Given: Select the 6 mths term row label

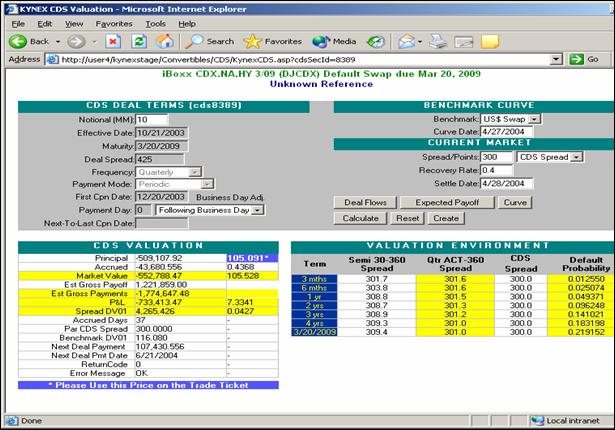Looking at the screenshot, I should pos(314,288).
